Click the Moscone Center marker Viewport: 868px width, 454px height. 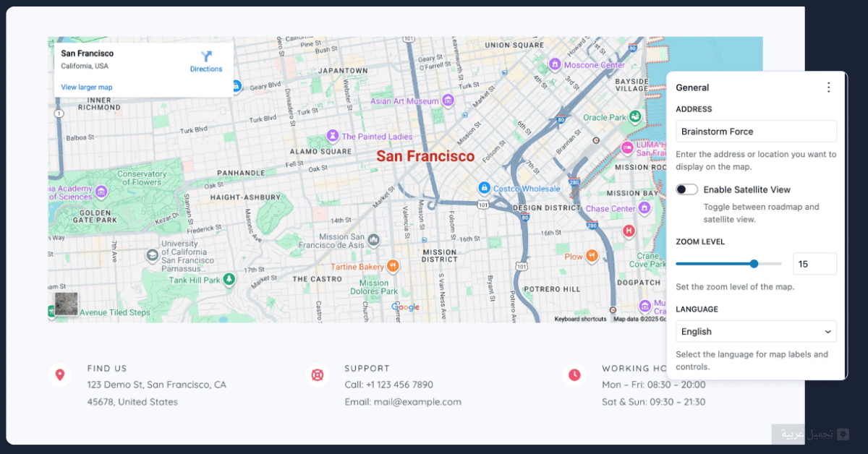[555, 64]
